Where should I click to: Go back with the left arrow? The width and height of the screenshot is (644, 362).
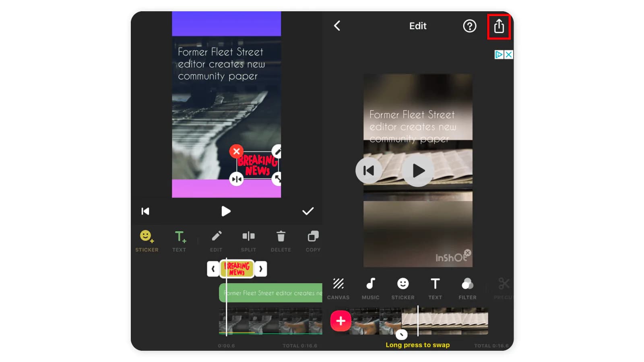pos(337,26)
